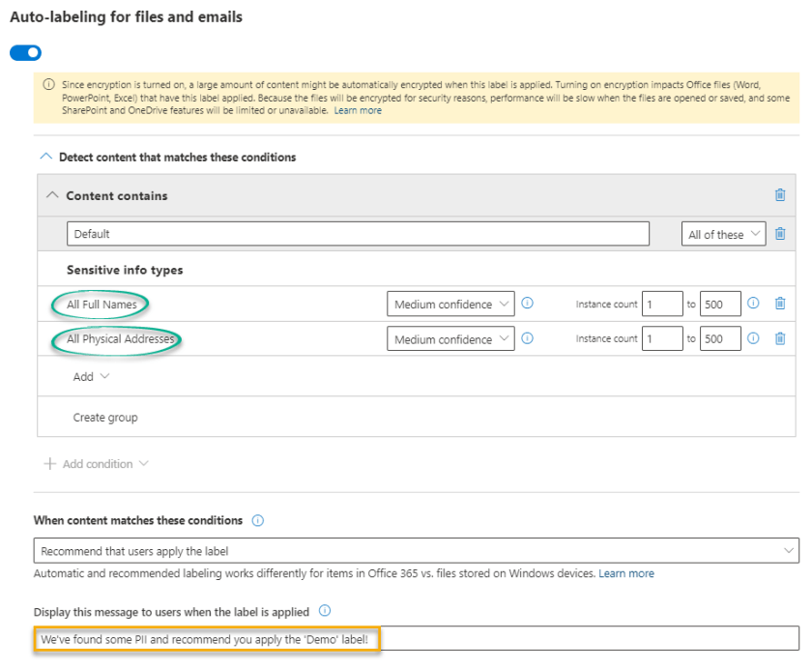
Task: Open the 'All of these' group operator dropdown
Action: (723, 234)
